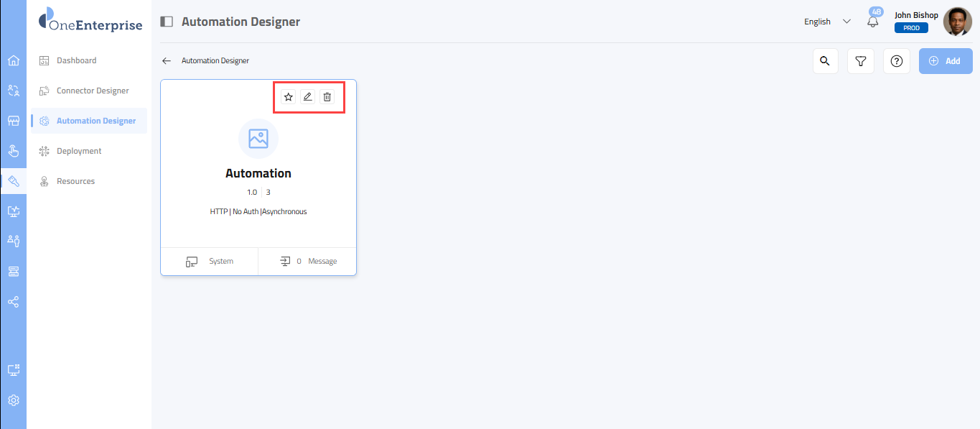Click the Message count link on card

coord(308,262)
